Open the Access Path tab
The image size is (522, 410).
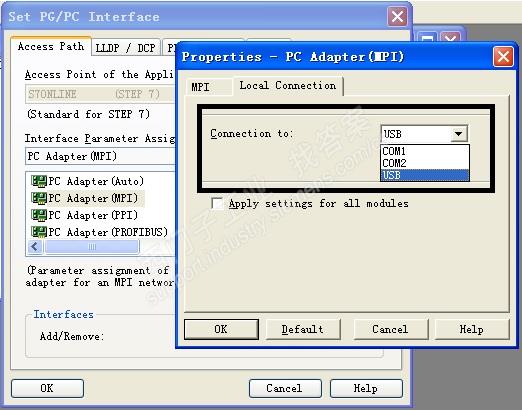51,46
